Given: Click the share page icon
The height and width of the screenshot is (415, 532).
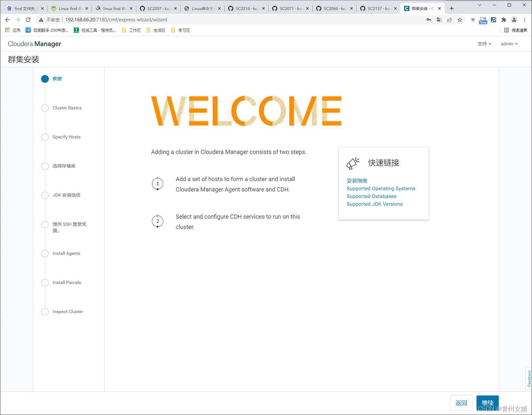Looking at the screenshot, I should tap(449, 20).
